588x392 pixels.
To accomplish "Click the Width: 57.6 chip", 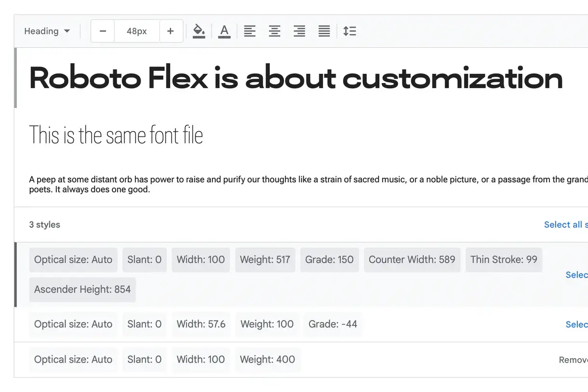I will 201,324.
